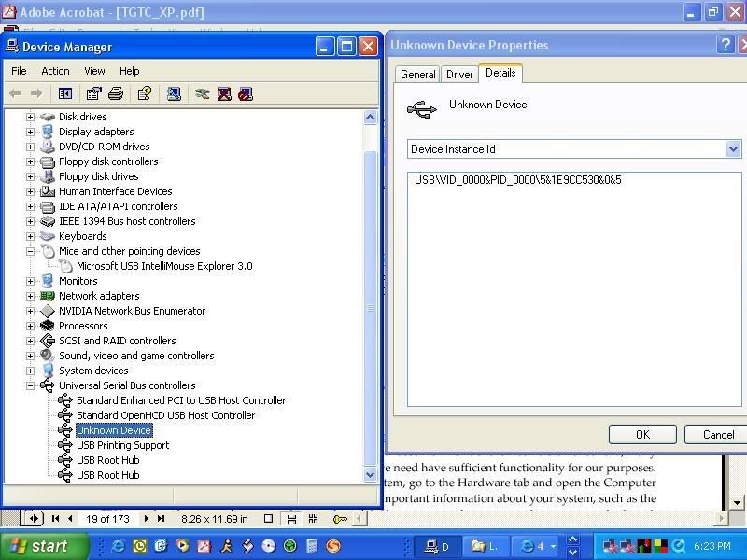The image size is (747, 560).
Task: Click the Help icon in Device Manager toolbar
Action: pyautogui.click(x=145, y=93)
